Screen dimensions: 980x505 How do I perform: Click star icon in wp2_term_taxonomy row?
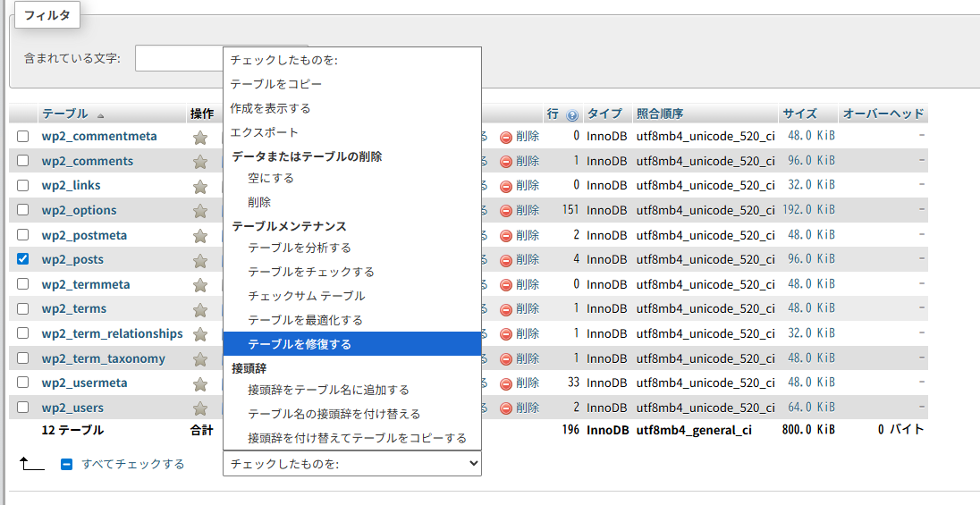(200, 359)
